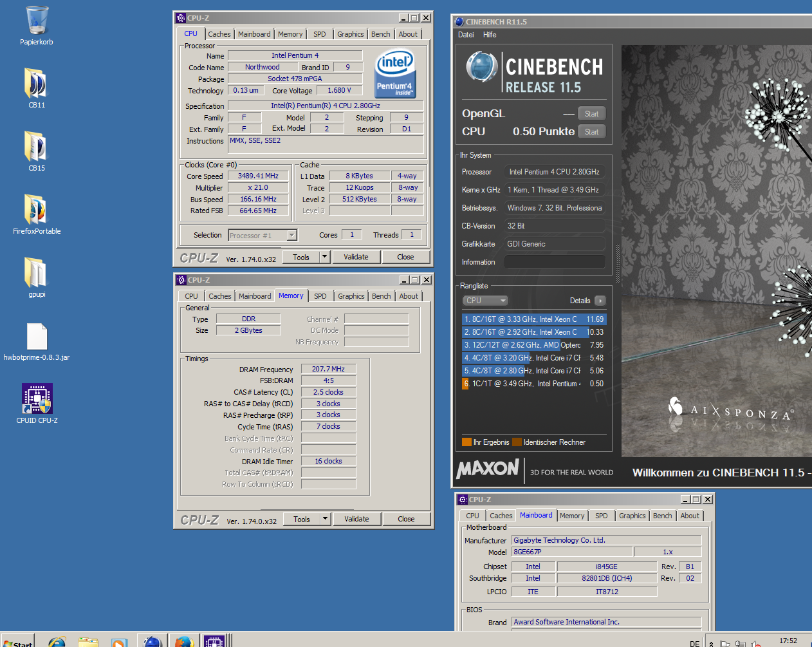Image resolution: width=812 pixels, height=647 pixels.
Task: Click the Start button on the taskbar
Action: point(17,642)
